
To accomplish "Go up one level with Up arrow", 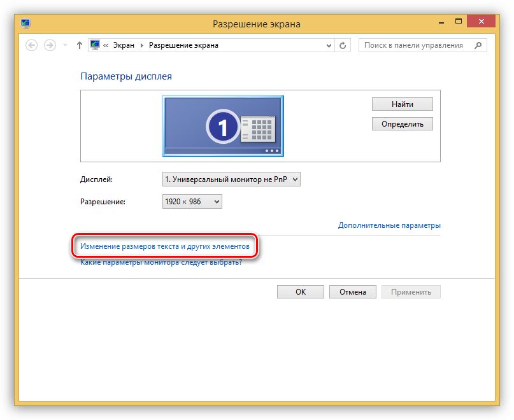I will click(x=80, y=45).
